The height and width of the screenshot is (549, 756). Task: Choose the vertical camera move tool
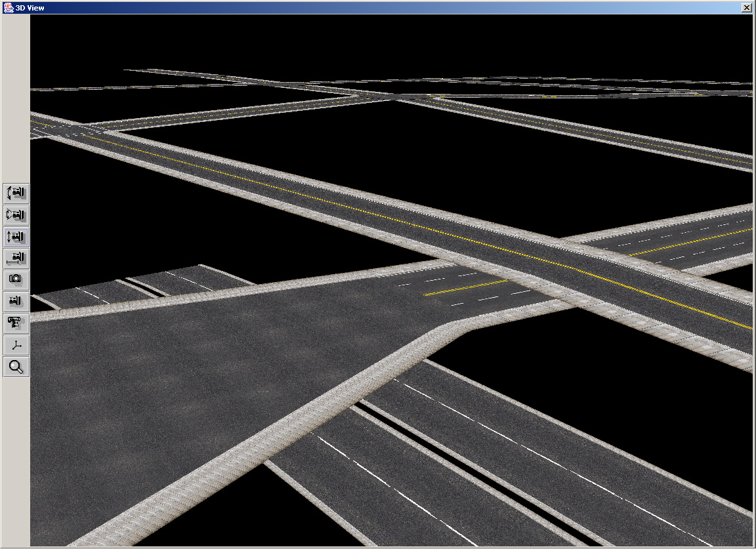tap(16, 237)
